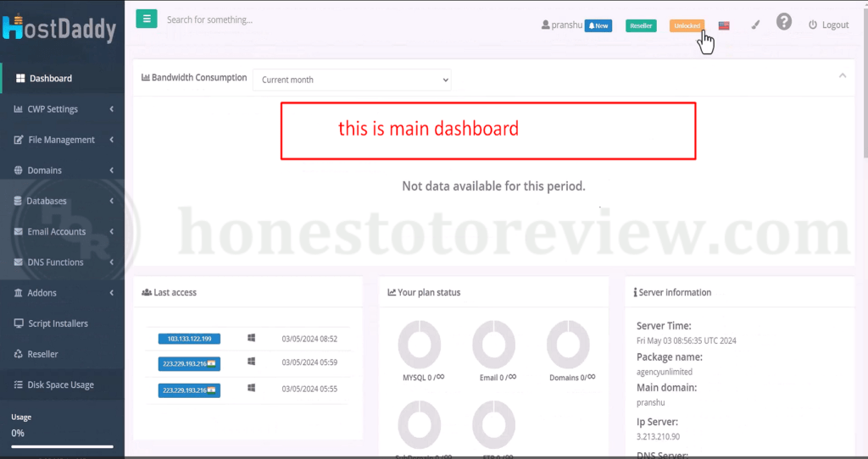Open the Current month period dropdown
Image resolution: width=868 pixels, height=459 pixels.
tap(352, 80)
